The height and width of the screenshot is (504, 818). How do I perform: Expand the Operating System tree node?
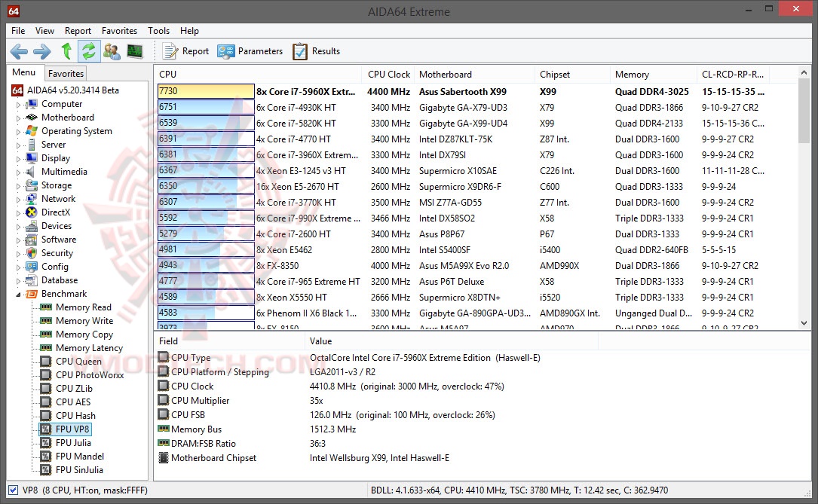point(18,132)
